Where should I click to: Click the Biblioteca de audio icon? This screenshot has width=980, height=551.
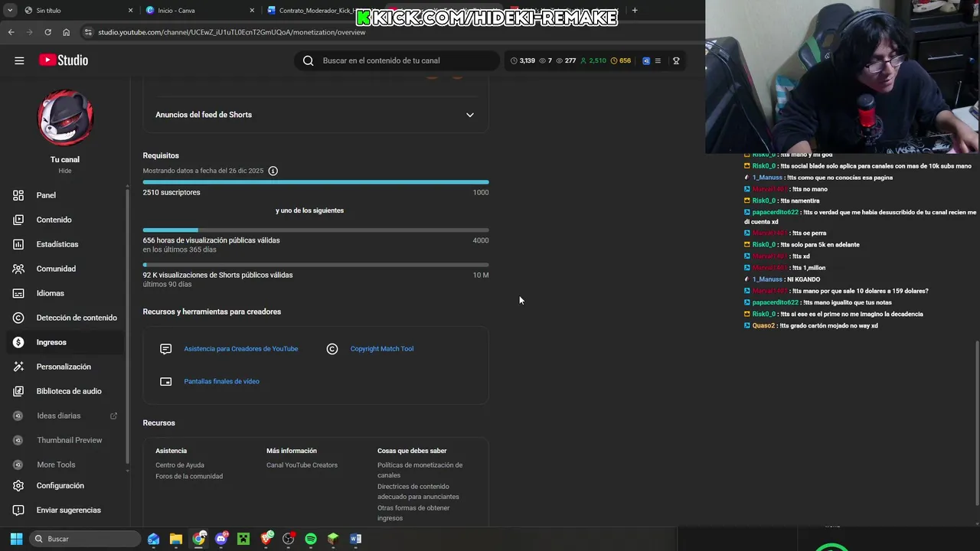click(x=18, y=391)
